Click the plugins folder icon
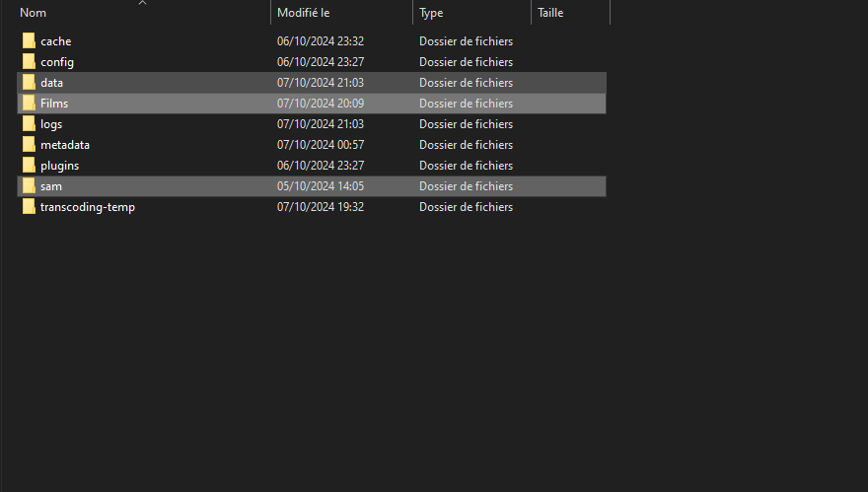 click(x=29, y=166)
